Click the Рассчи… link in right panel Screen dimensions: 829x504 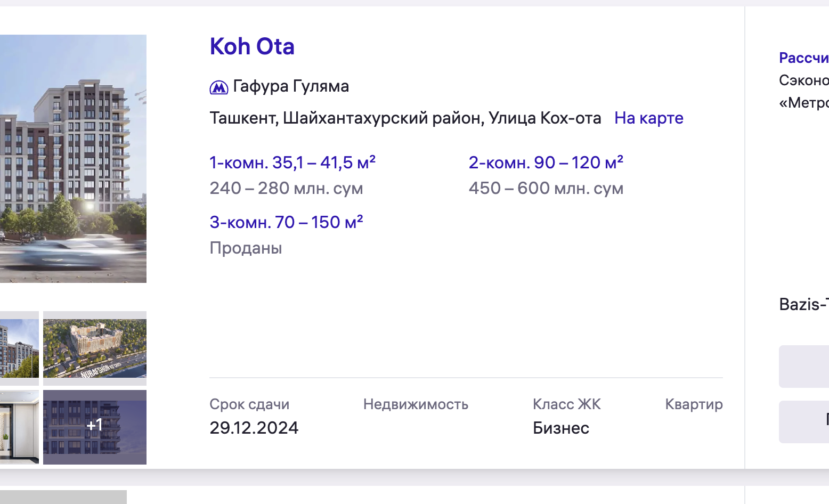803,58
